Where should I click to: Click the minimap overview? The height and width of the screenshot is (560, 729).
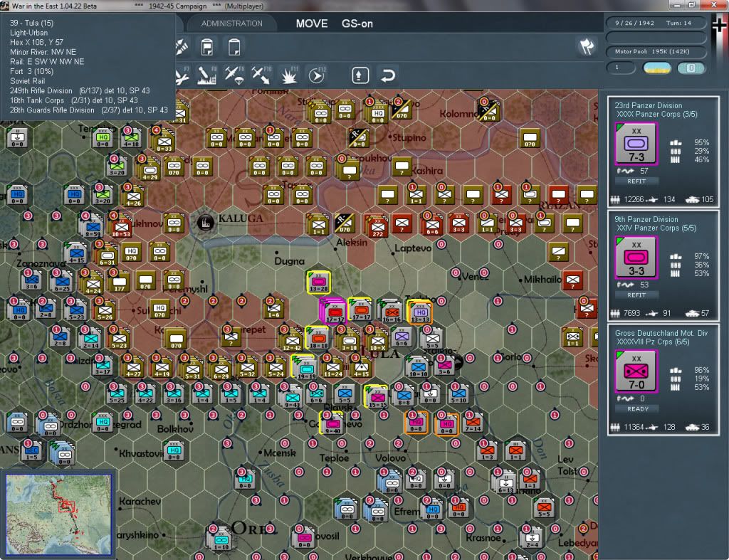pos(58,514)
